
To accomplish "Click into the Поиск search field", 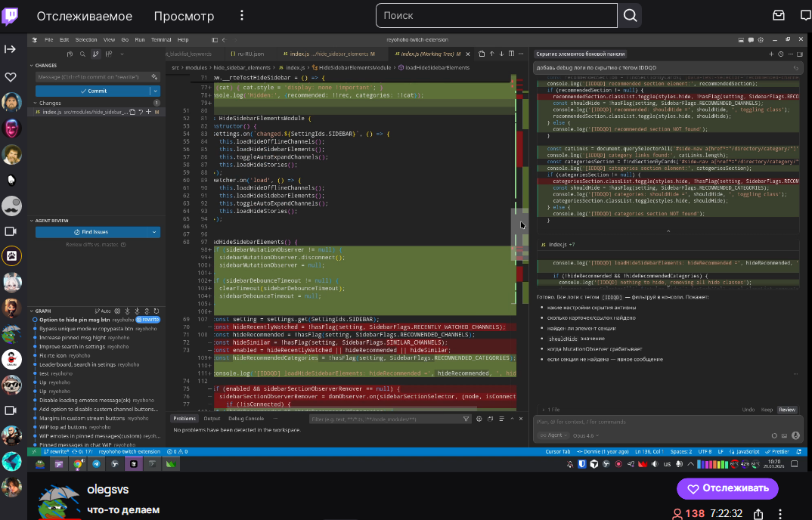I will [x=497, y=16].
